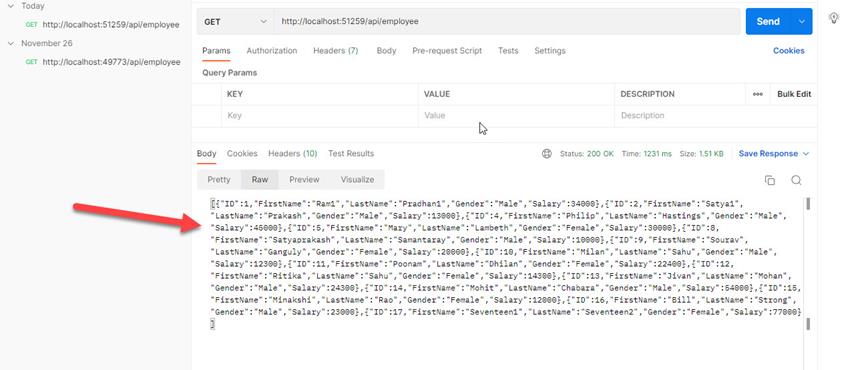Open the Pre-request Script tab
Image resolution: width=850 pixels, height=370 pixels.
click(447, 50)
